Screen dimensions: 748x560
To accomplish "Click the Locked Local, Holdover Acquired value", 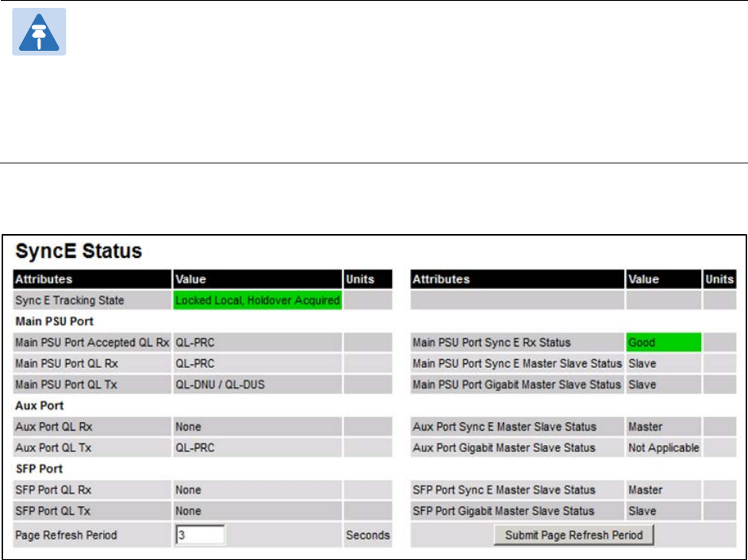I will coord(258,301).
